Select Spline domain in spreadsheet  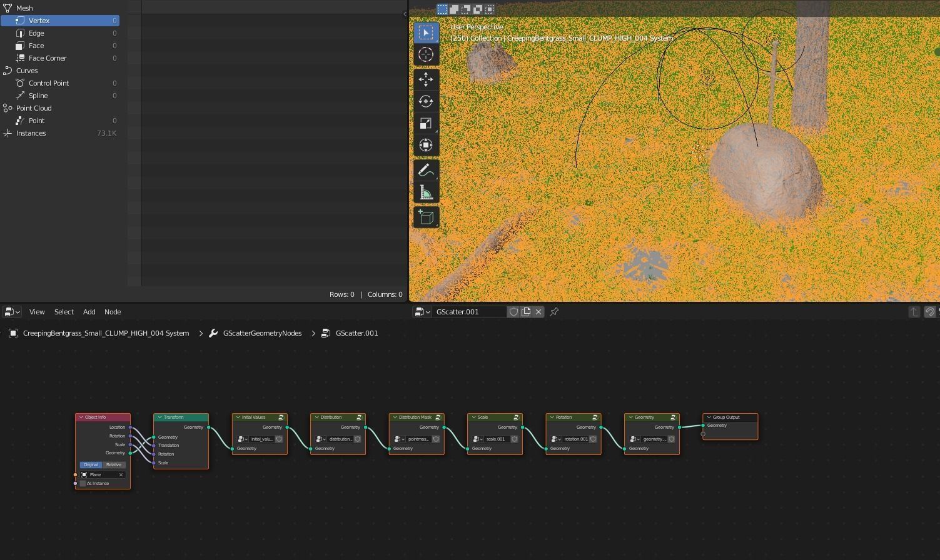click(60, 96)
